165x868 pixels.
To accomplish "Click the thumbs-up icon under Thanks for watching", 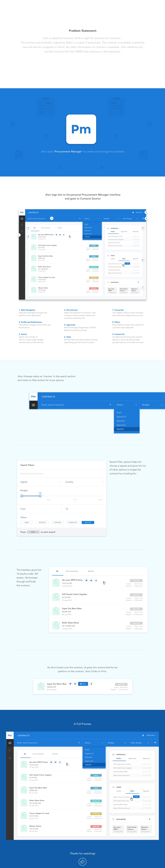I will tap(82, 862).
